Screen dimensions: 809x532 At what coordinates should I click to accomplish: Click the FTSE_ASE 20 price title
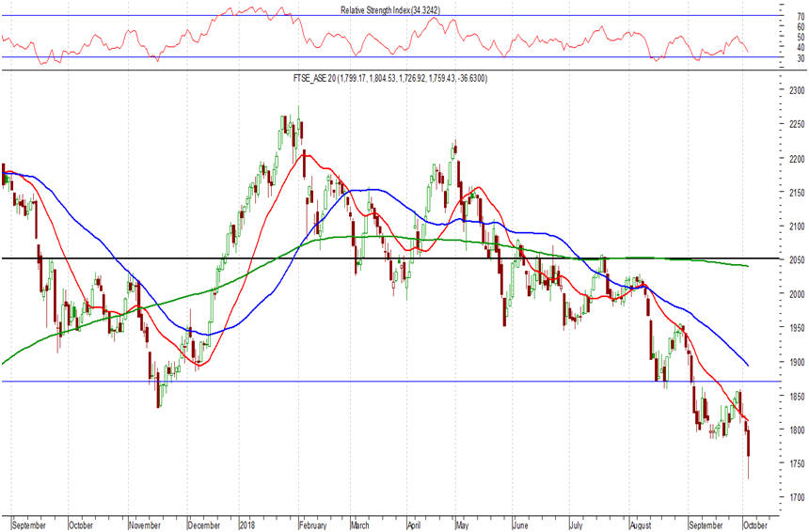(x=390, y=78)
